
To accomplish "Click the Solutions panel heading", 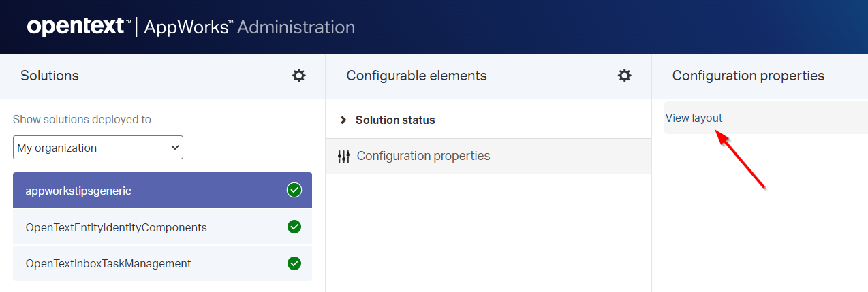I will pos(50,76).
